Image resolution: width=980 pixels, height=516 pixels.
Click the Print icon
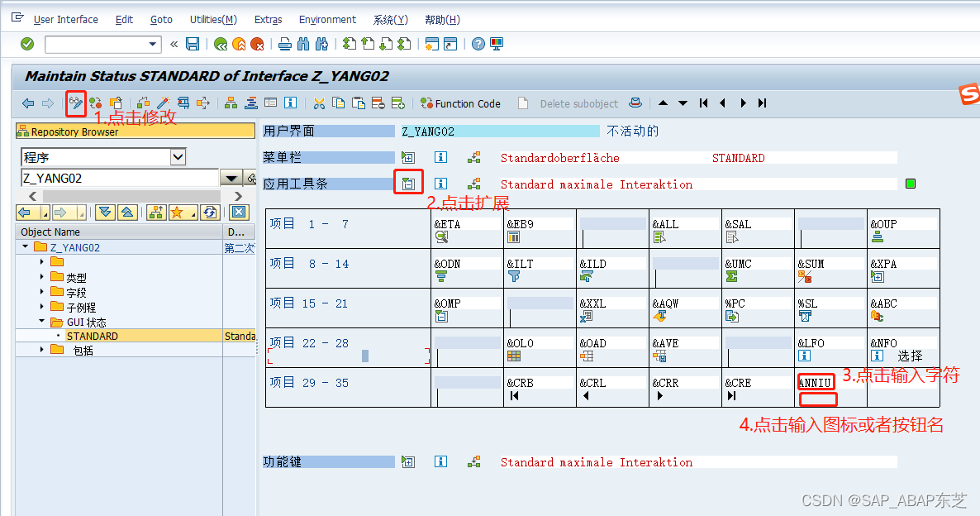[x=285, y=44]
